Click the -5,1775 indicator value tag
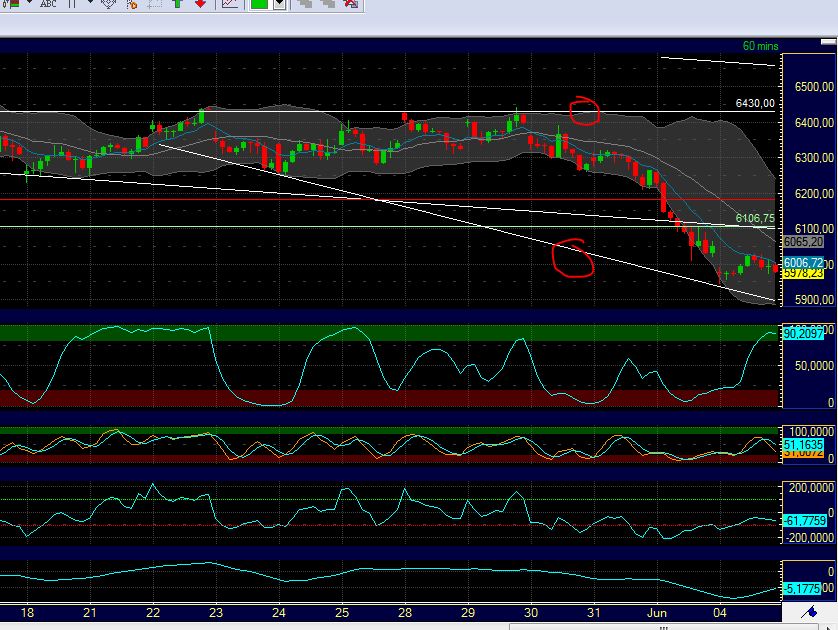 [x=802, y=589]
